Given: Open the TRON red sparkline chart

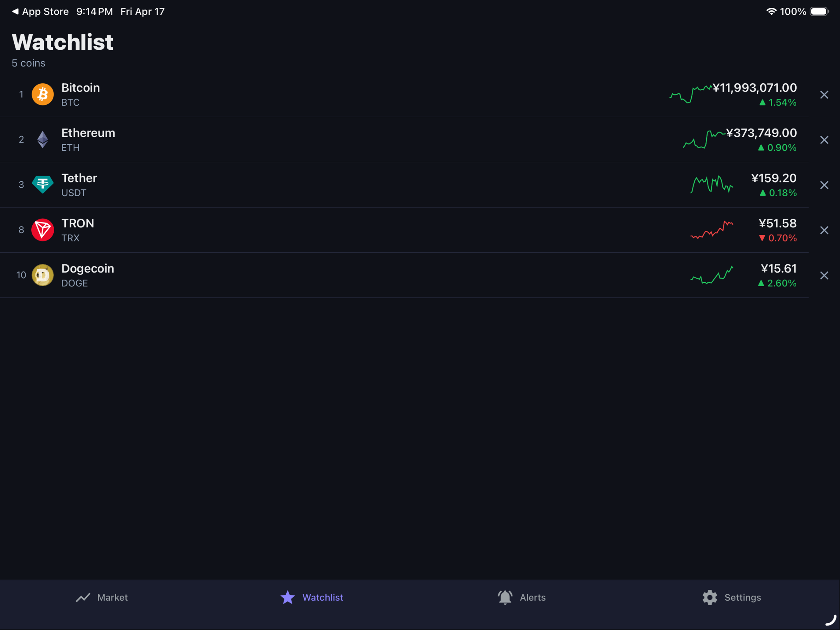Looking at the screenshot, I should click(x=712, y=230).
